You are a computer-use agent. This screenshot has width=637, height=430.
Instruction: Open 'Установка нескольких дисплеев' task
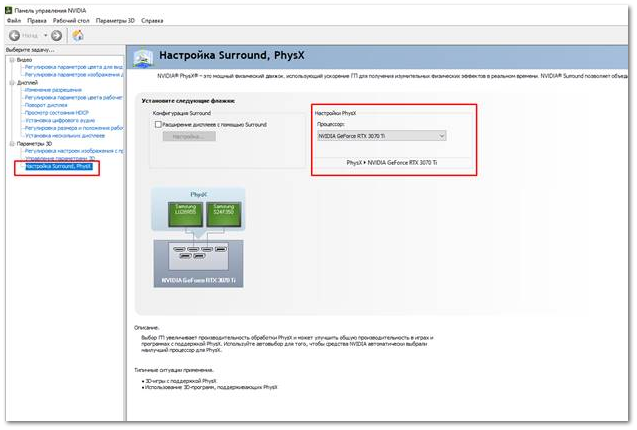[x=65, y=135]
